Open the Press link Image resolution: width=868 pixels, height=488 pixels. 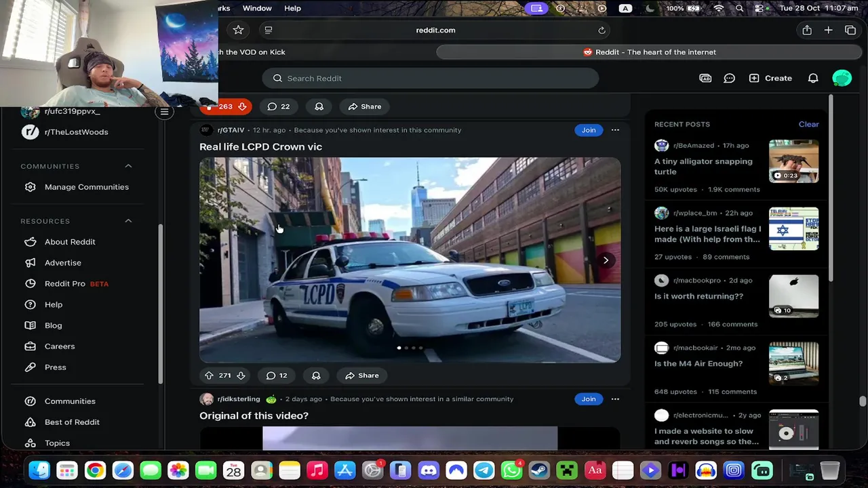[x=55, y=367]
